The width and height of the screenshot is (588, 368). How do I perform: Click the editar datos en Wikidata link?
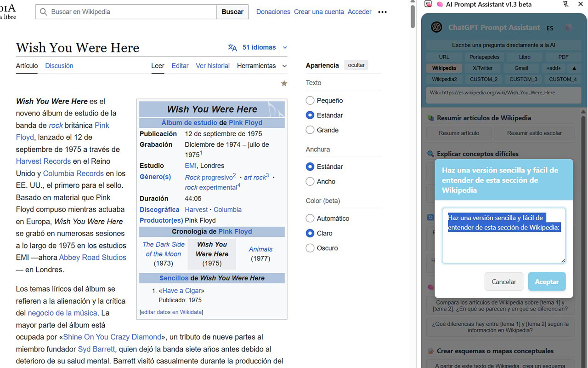171,312
